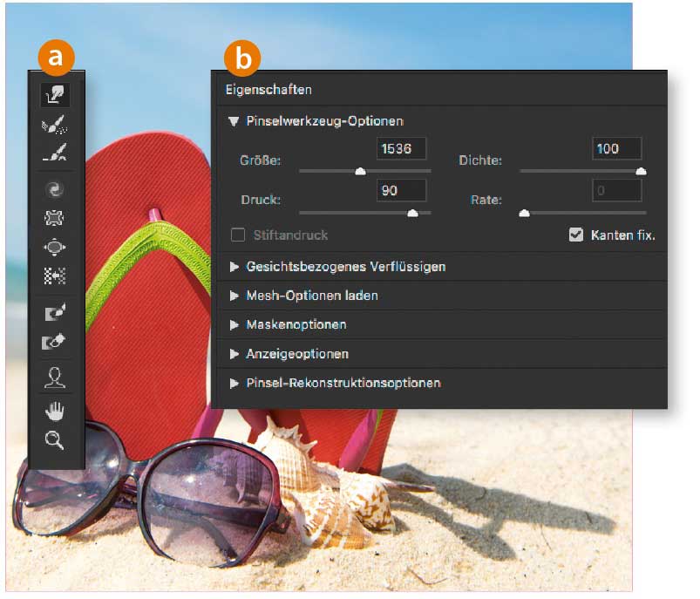Select the Reconstruct tool
Viewport: 700px width, 599px height.
click(55, 125)
